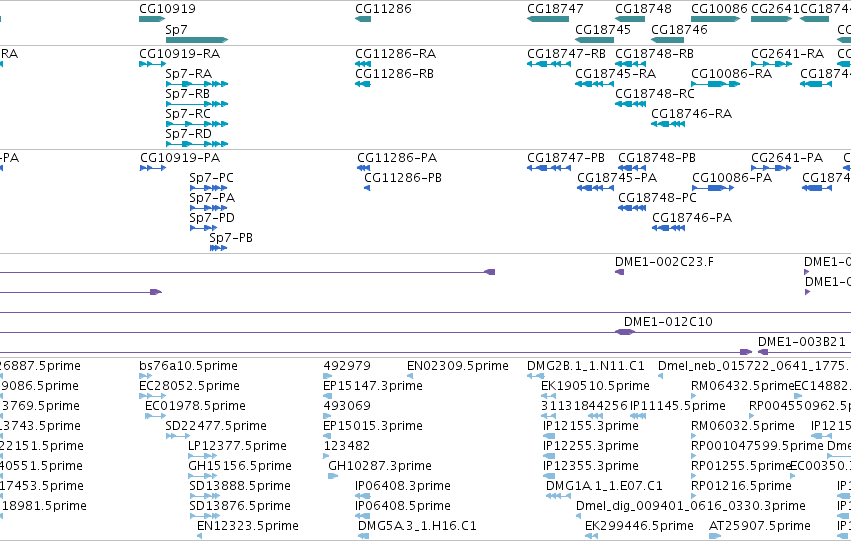Open transcript CG10919-RA

click(180, 53)
